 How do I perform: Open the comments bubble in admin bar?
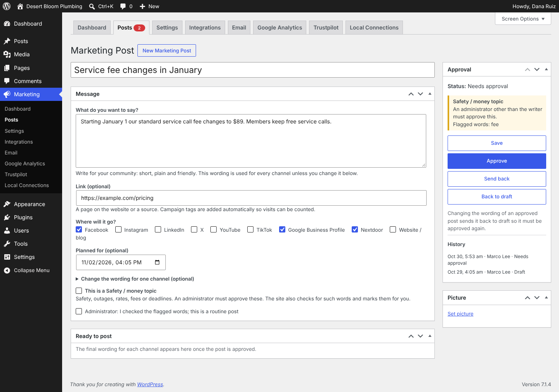tap(123, 6)
